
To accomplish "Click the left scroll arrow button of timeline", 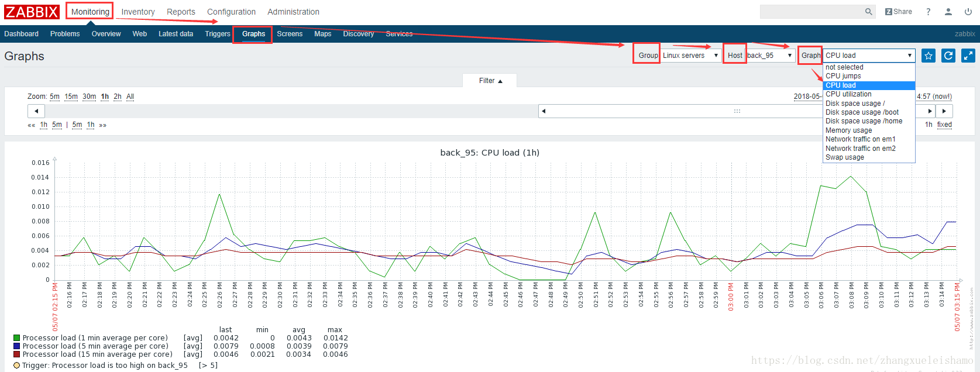I will 36,111.
